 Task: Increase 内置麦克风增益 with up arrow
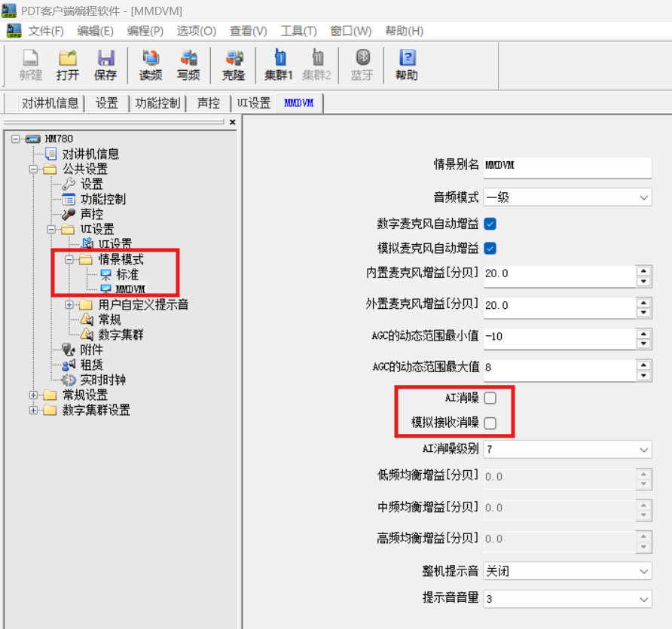pyautogui.click(x=643, y=269)
